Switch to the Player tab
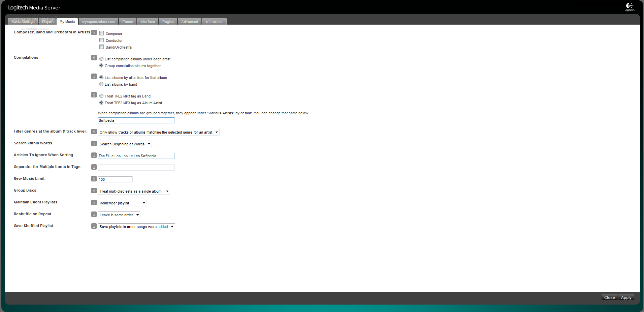The image size is (644, 312). 47,22
